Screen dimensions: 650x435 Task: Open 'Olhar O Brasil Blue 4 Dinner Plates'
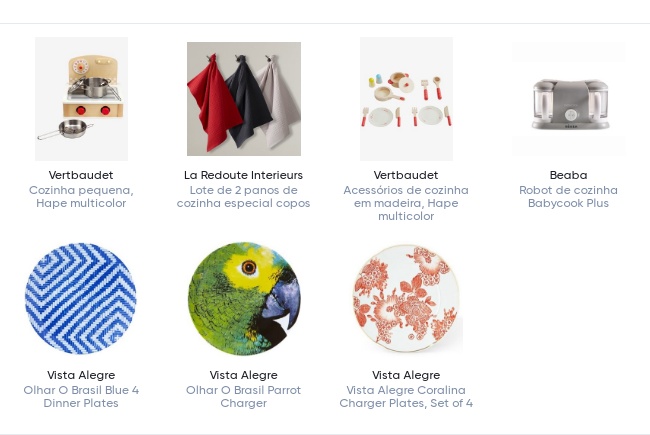pos(81,397)
